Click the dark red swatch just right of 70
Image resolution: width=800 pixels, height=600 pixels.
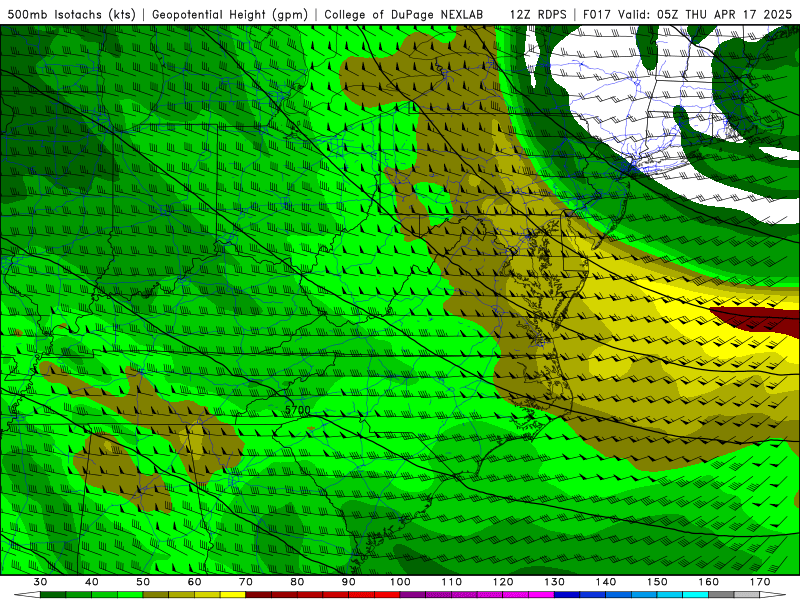(x=259, y=594)
